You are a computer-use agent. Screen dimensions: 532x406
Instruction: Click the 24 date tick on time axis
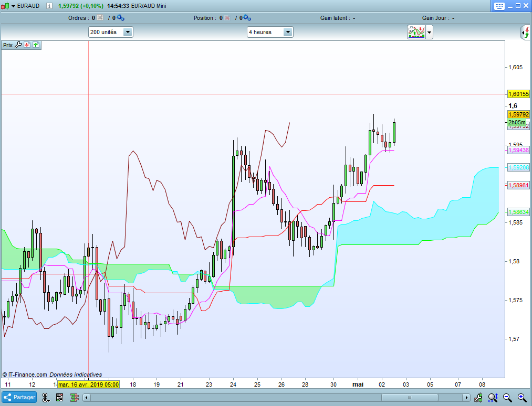click(x=233, y=384)
